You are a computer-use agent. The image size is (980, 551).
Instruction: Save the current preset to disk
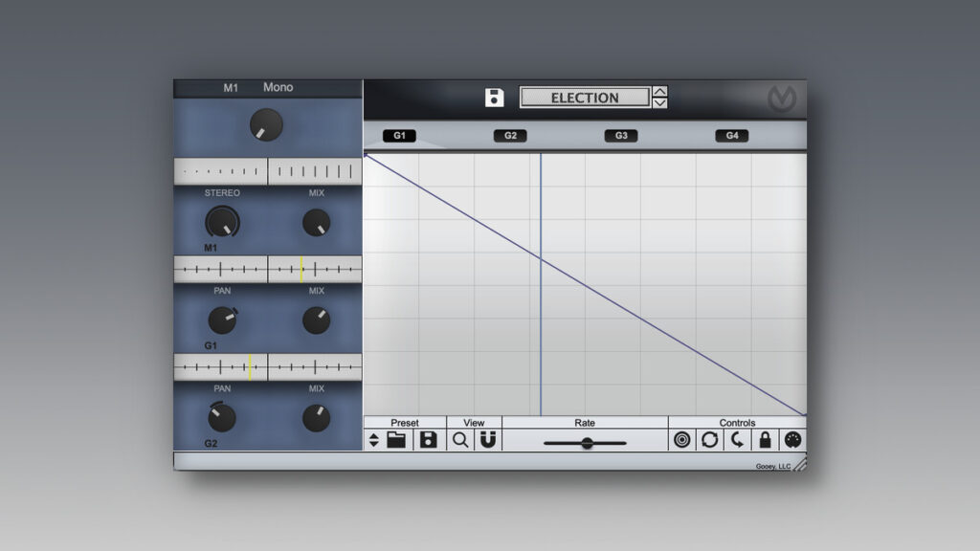[428, 440]
